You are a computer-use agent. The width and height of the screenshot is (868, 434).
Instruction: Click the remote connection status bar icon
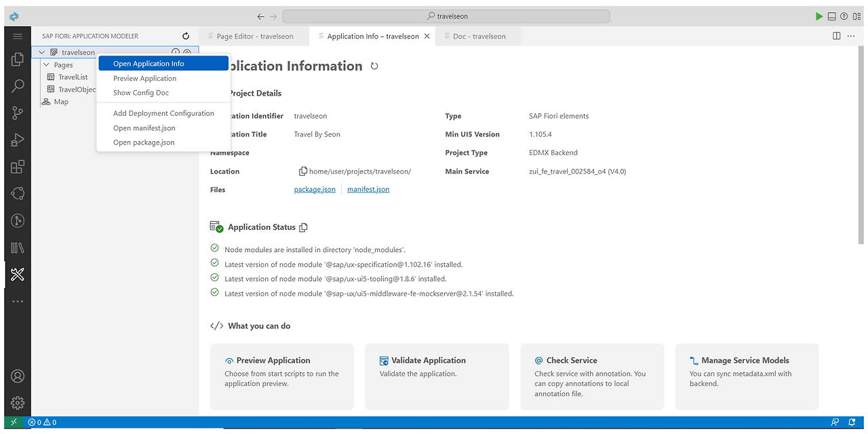click(x=14, y=422)
